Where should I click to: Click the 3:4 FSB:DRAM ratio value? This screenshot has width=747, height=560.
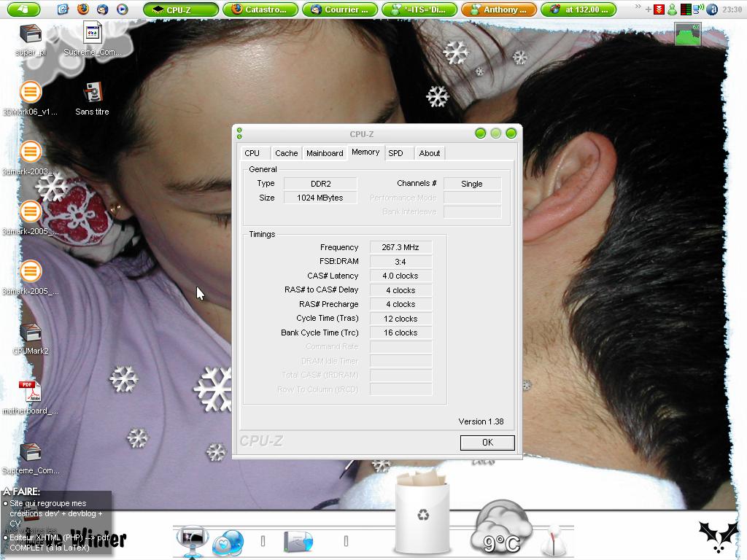(x=400, y=262)
